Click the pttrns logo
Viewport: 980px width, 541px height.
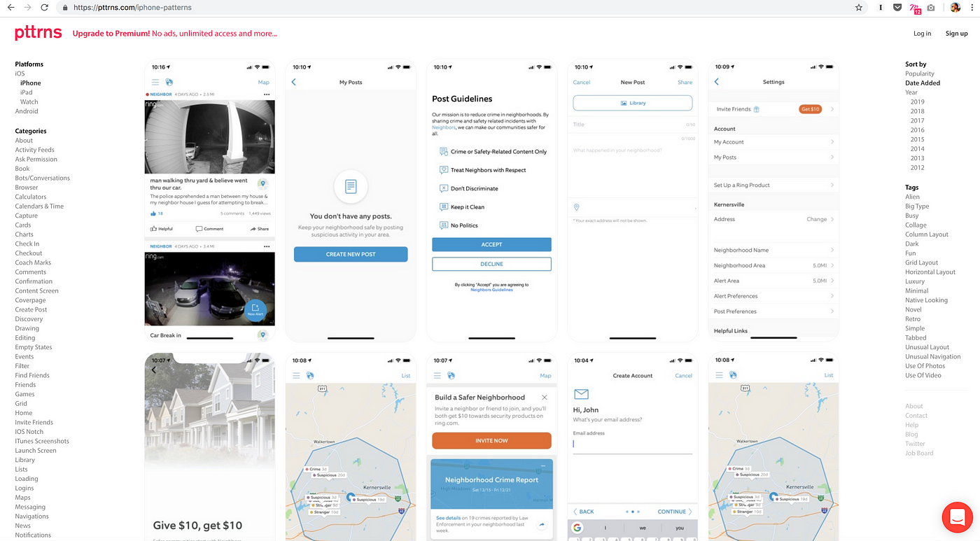click(38, 33)
